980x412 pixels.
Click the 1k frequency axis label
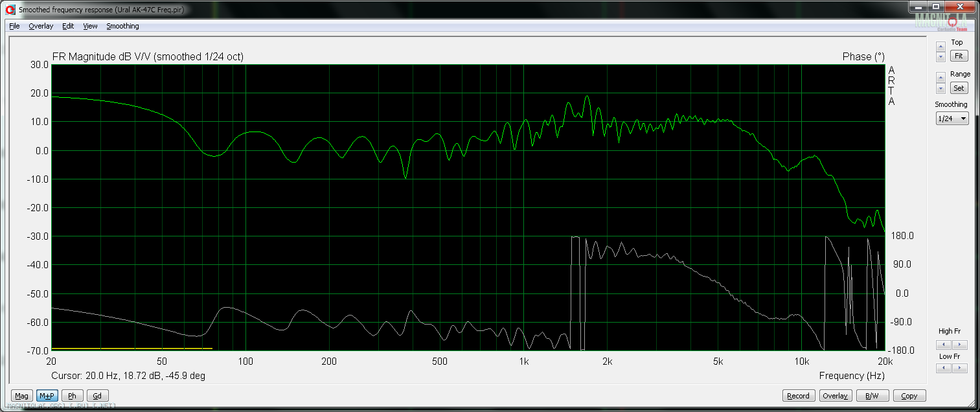pos(524,361)
